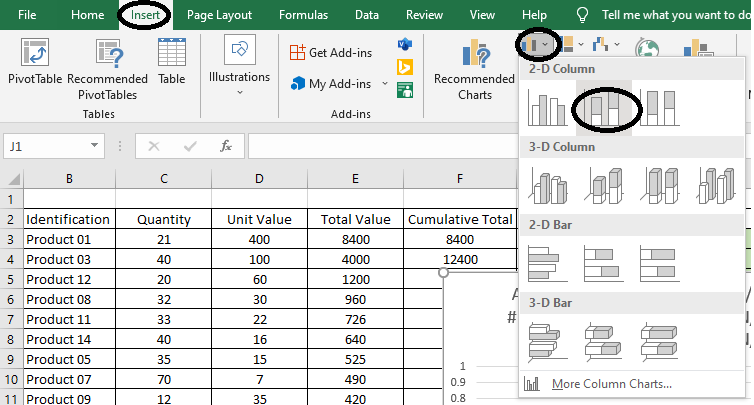754x405 pixels.
Task: Switch to the View tab
Action: click(x=482, y=15)
